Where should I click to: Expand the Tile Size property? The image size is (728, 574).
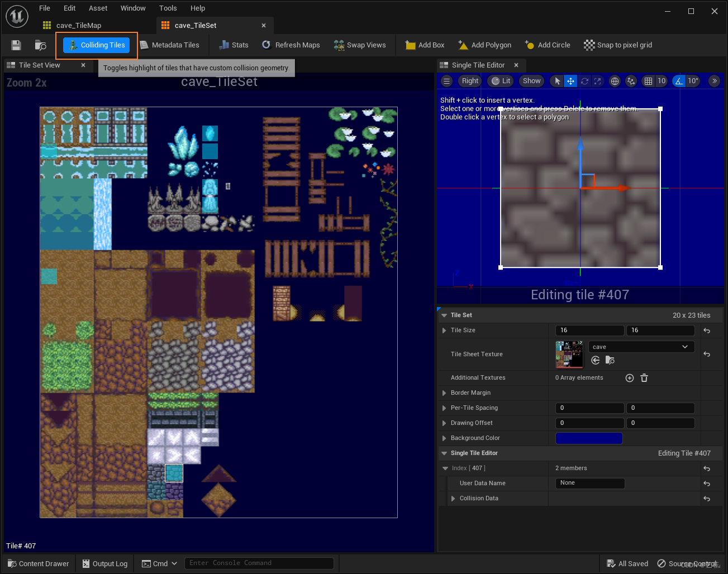[x=444, y=331]
